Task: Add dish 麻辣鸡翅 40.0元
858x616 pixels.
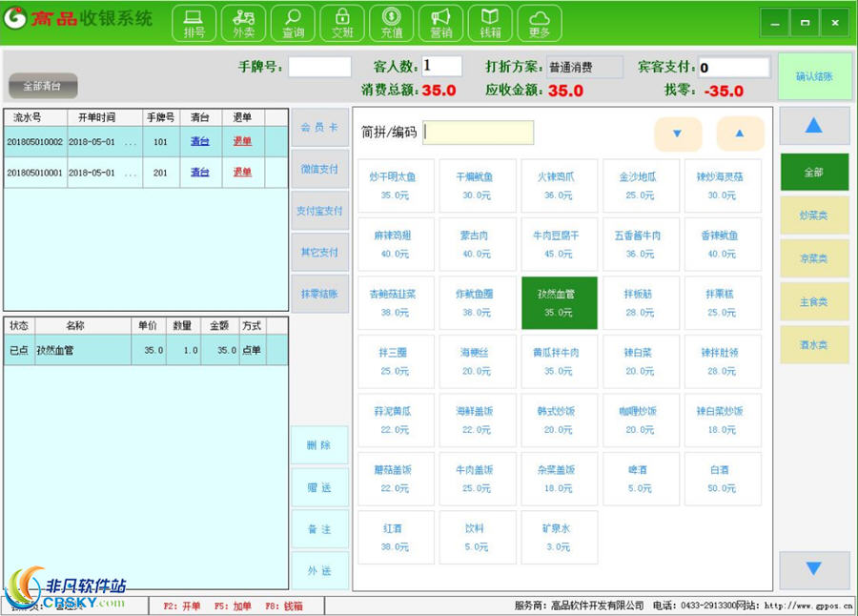Action: tap(396, 244)
